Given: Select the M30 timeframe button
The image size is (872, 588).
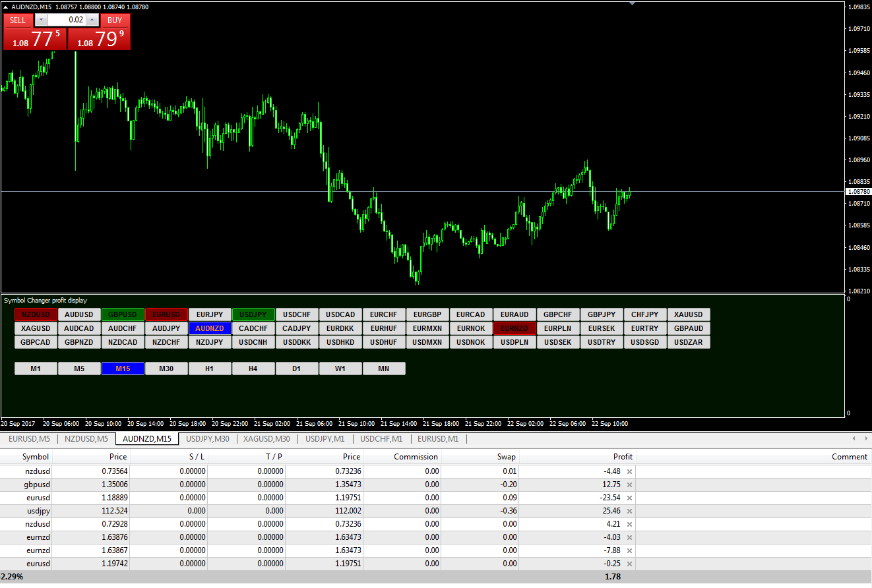Looking at the screenshot, I should [166, 368].
